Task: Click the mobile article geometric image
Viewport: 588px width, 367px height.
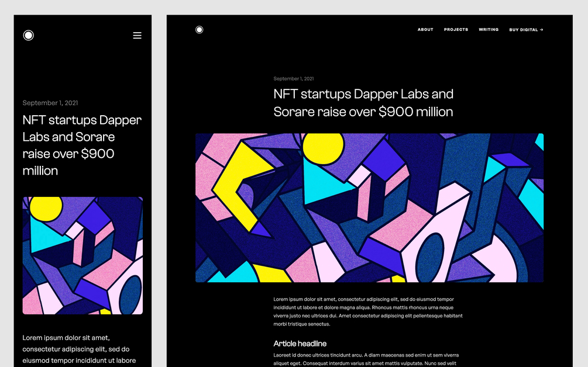Action: pos(82,255)
